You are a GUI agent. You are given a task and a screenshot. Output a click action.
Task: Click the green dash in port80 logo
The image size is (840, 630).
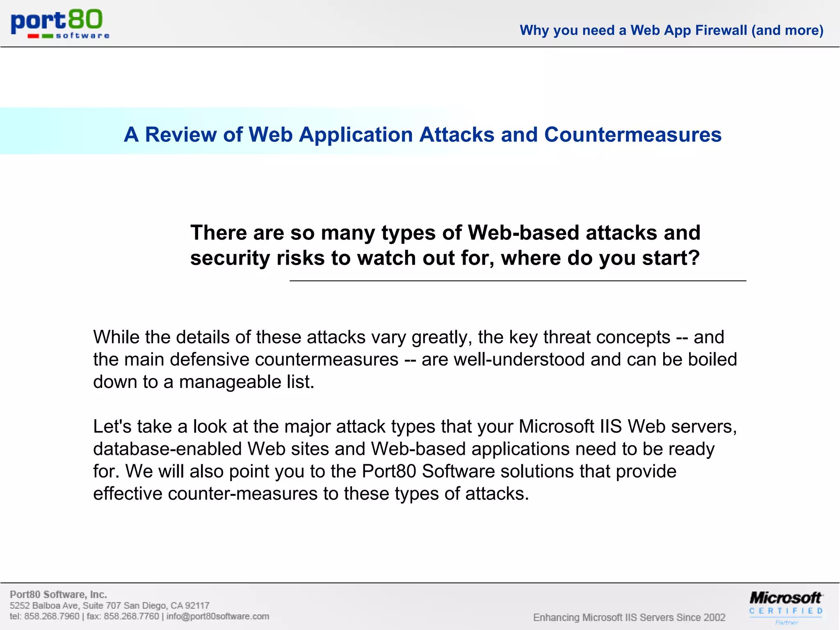pyautogui.click(x=48, y=36)
